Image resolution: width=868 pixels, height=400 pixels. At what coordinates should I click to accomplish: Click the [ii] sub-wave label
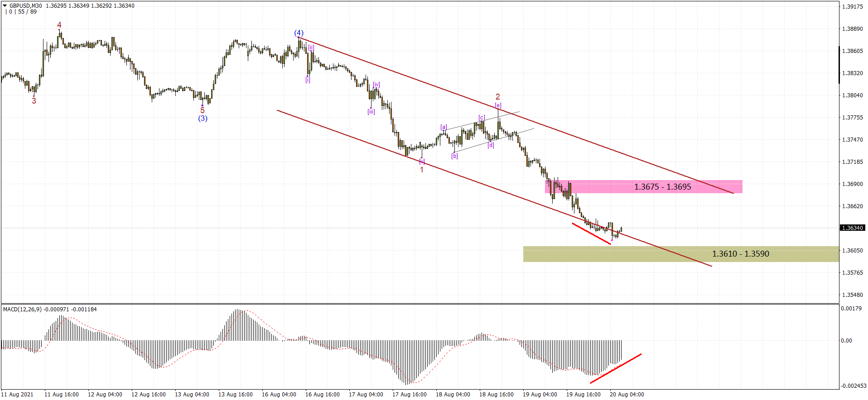(311, 47)
